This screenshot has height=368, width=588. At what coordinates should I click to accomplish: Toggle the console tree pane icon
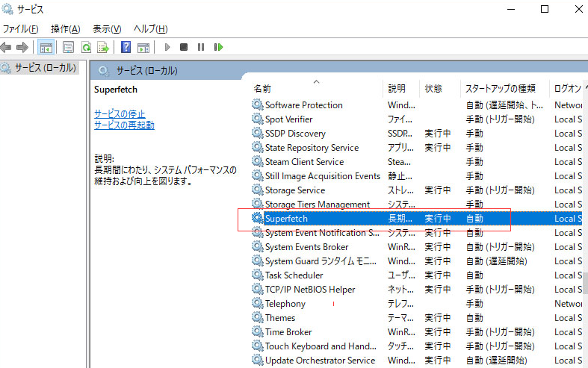[x=46, y=47]
